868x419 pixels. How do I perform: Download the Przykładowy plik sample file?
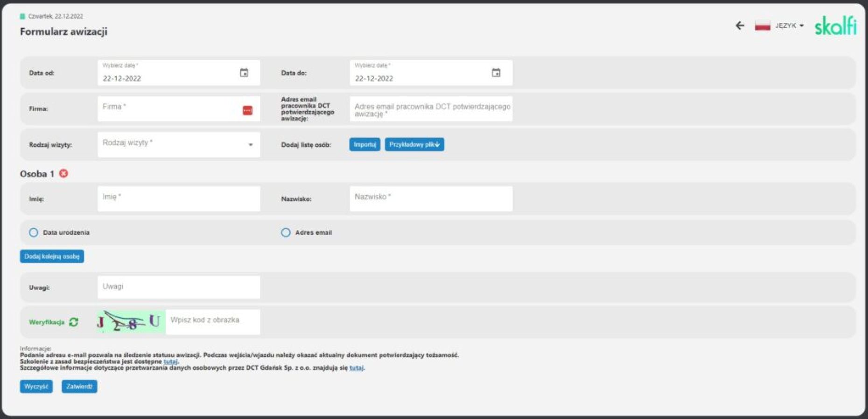tap(414, 145)
